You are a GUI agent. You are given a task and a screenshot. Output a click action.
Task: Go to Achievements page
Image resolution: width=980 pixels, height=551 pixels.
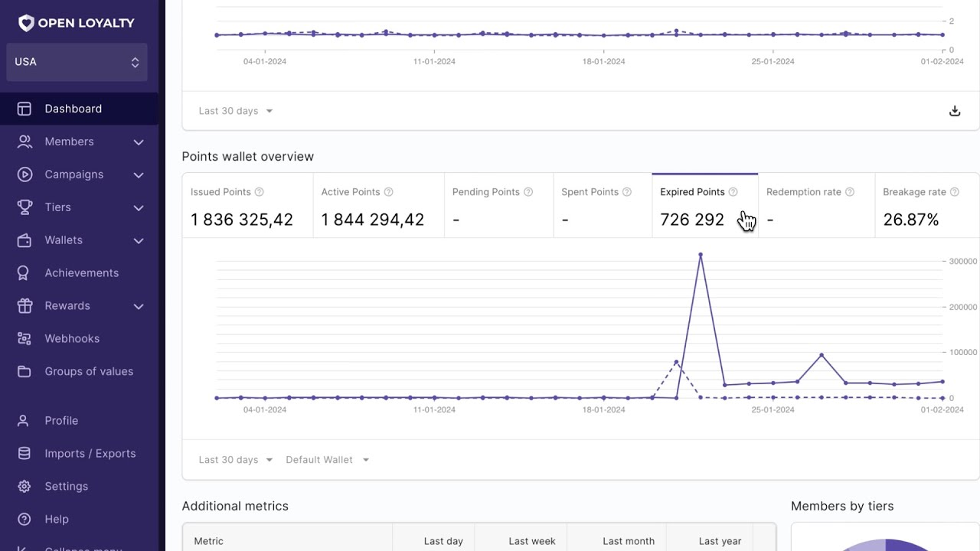79,273
